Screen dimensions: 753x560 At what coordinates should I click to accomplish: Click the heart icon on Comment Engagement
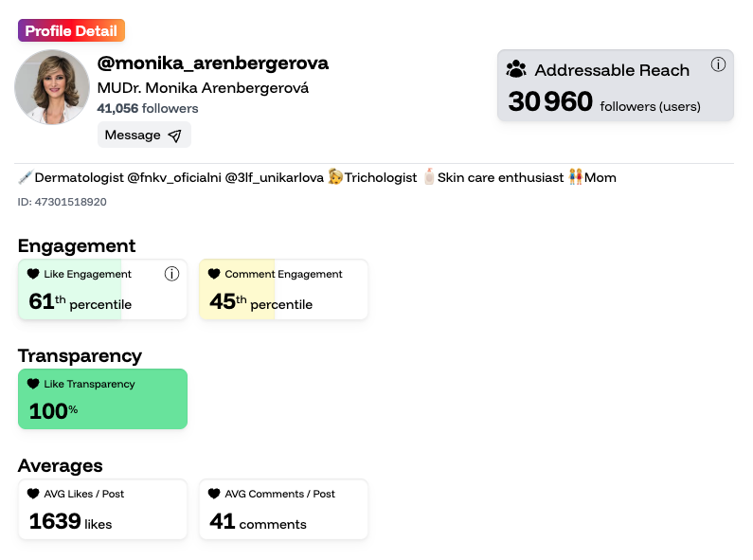click(214, 274)
